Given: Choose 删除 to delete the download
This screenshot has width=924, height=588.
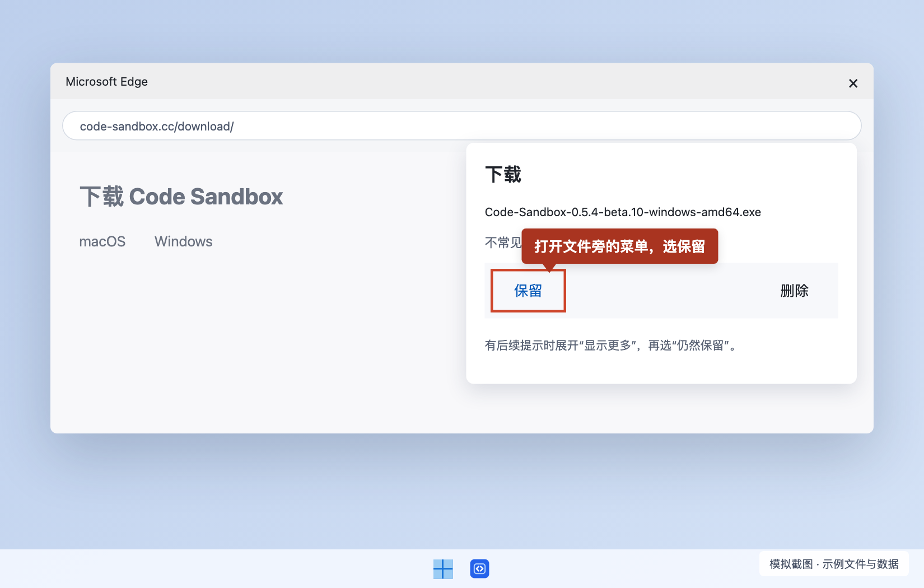Looking at the screenshot, I should pos(794,291).
